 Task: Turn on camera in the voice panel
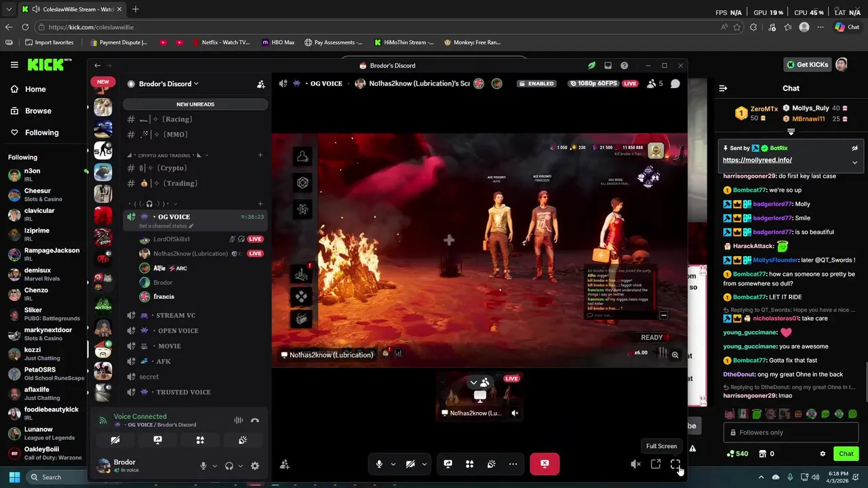click(115, 441)
